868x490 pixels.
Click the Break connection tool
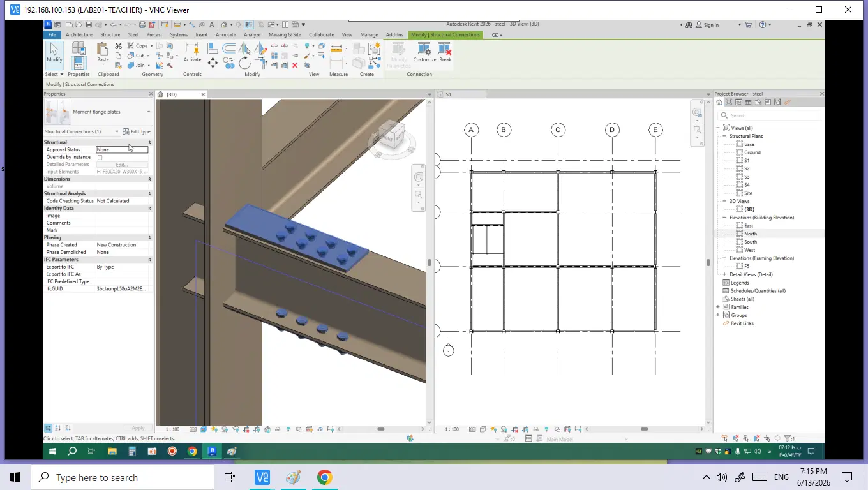445,52
